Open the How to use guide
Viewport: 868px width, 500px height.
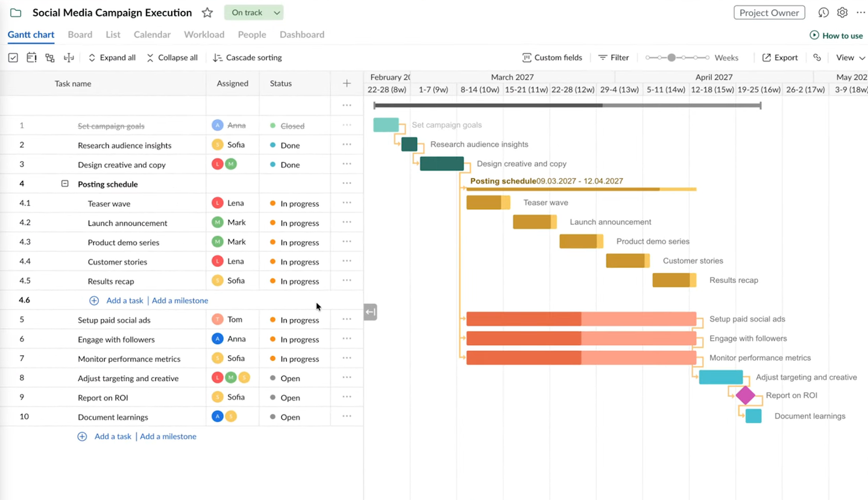(x=836, y=36)
